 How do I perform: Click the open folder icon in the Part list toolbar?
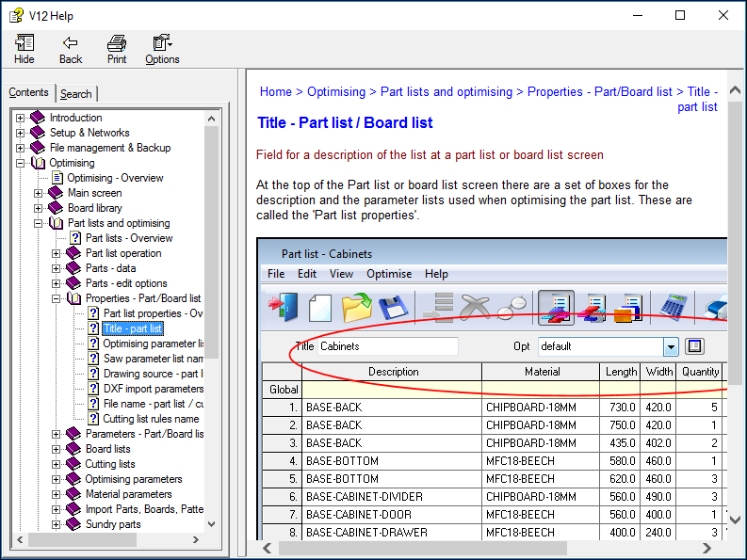pos(356,307)
